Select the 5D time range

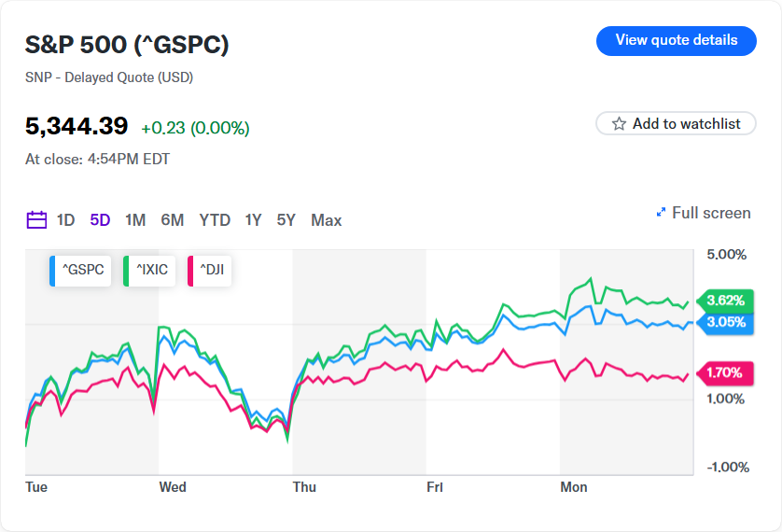(x=100, y=220)
